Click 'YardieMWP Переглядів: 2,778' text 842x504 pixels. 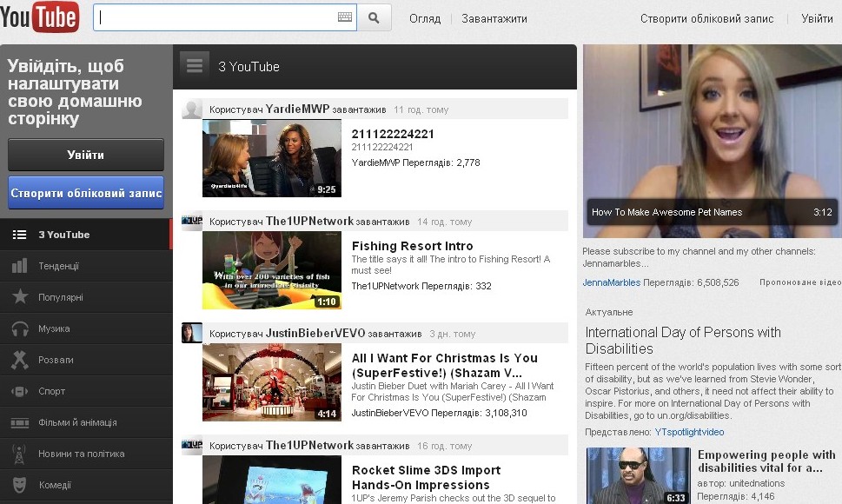pyautogui.click(x=415, y=162)
